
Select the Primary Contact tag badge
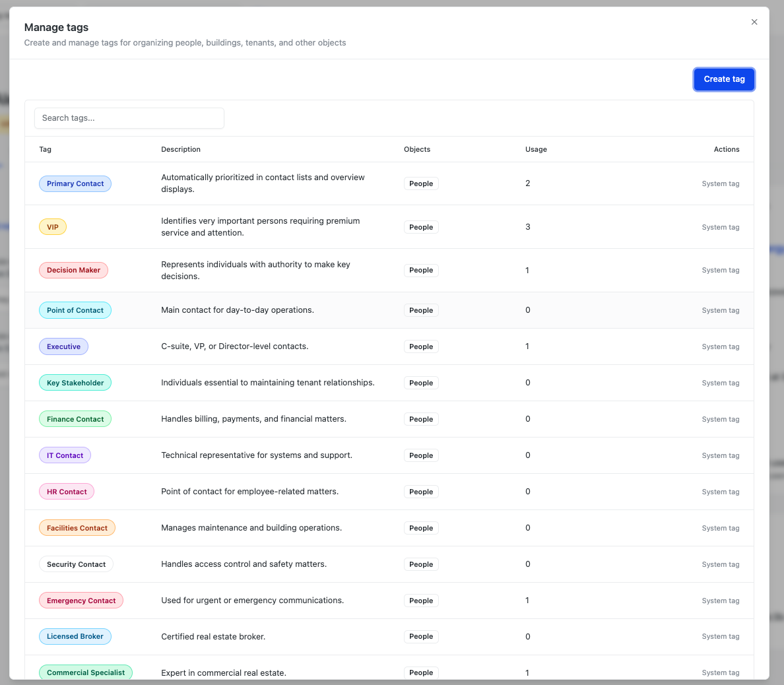coord(75,183)
